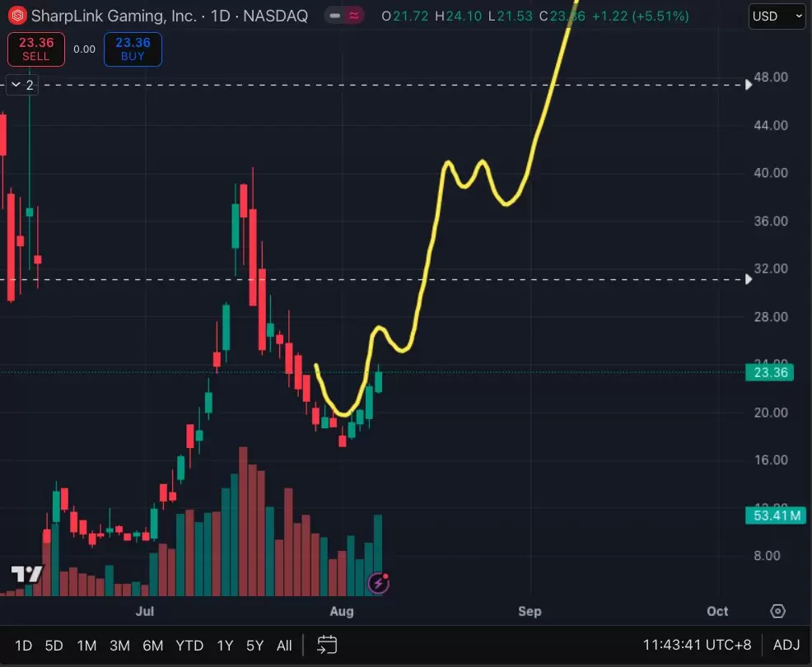Click the 44.00 price axis label

(771, 125)
